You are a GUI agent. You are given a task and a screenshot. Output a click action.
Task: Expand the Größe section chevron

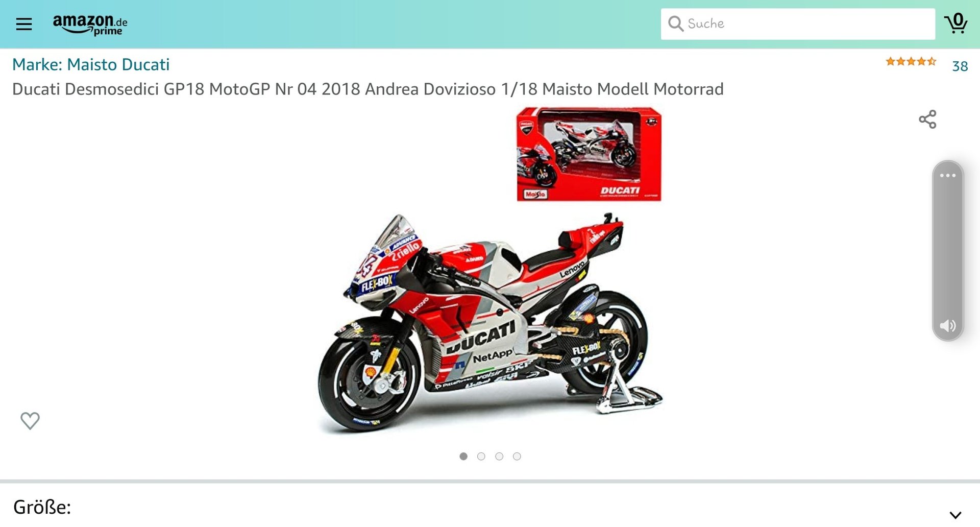[955, 515]
